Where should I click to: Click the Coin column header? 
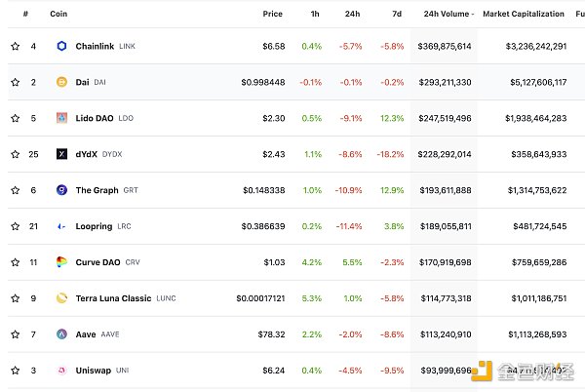pos(58,14)
